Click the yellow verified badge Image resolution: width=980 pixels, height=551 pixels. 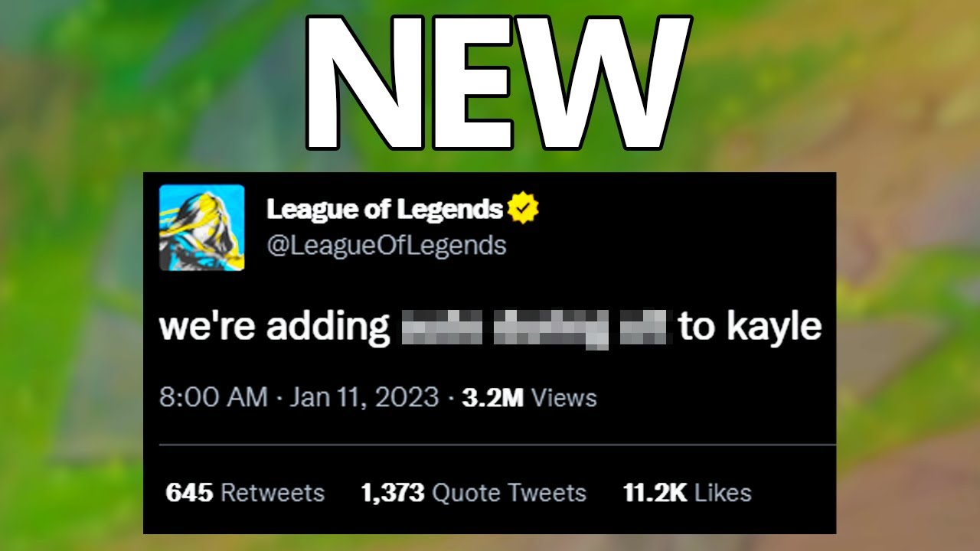click(523, 209)
